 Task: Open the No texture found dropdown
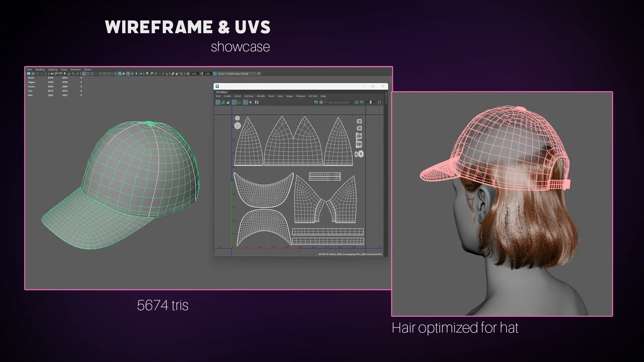click(339, 103)
